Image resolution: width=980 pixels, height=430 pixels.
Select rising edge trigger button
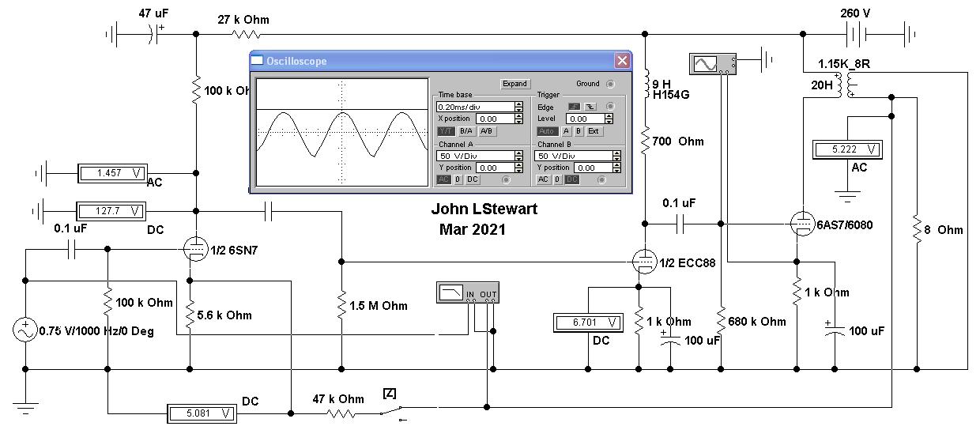(574, 107)
